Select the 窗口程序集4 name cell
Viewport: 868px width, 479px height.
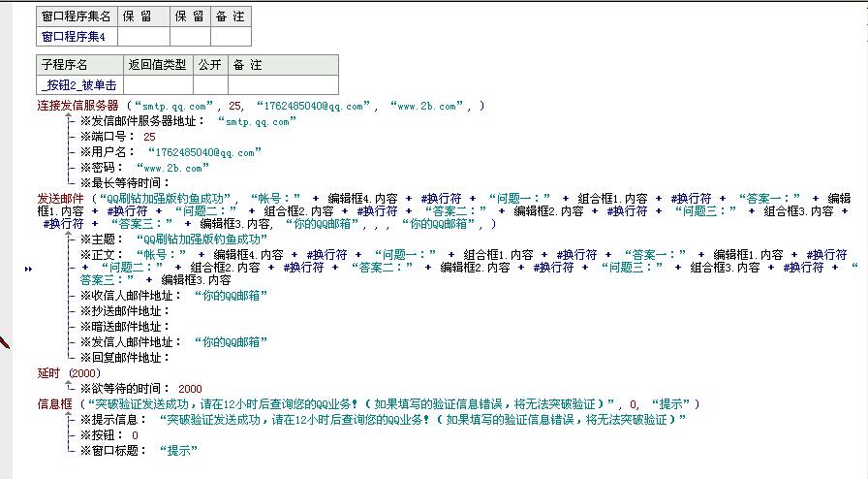(77, 37)
